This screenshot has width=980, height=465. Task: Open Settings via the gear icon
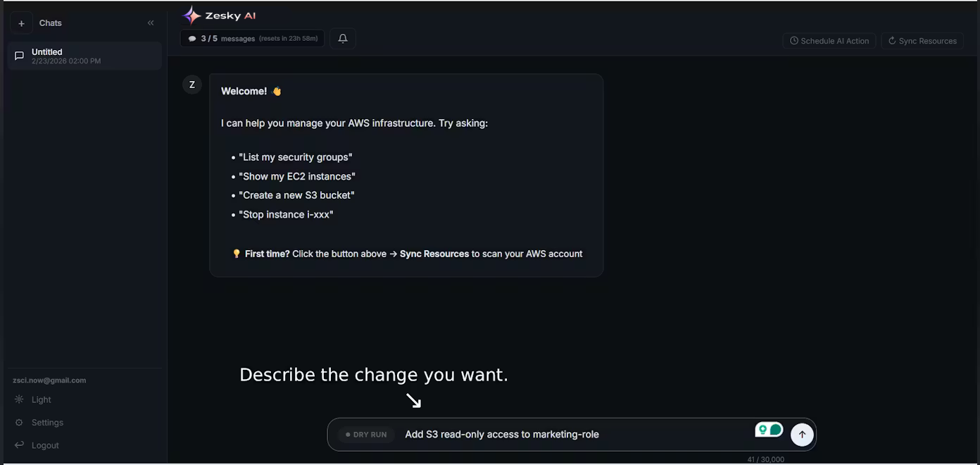[19, 422]
